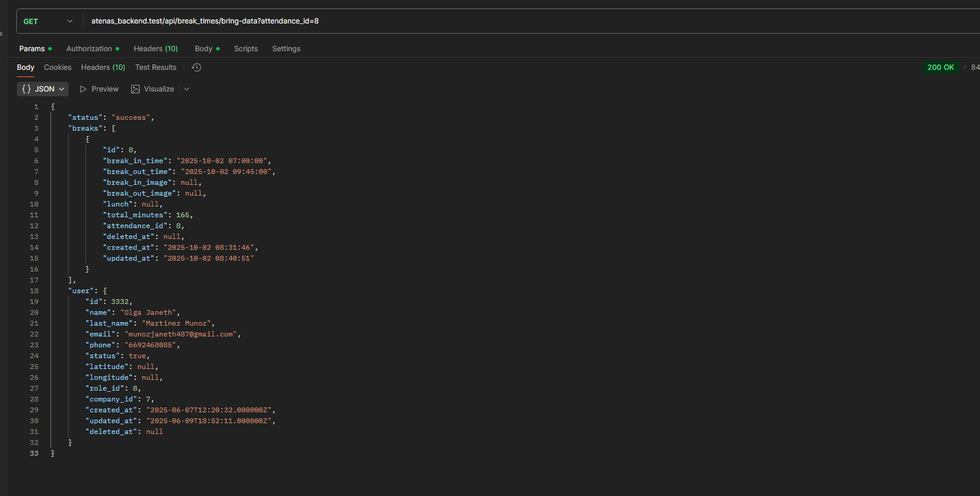This screenshot has height=496, width=980.
Task: Go to the Scripts tab
Action: pyautogui.click(x=246, y=49)
